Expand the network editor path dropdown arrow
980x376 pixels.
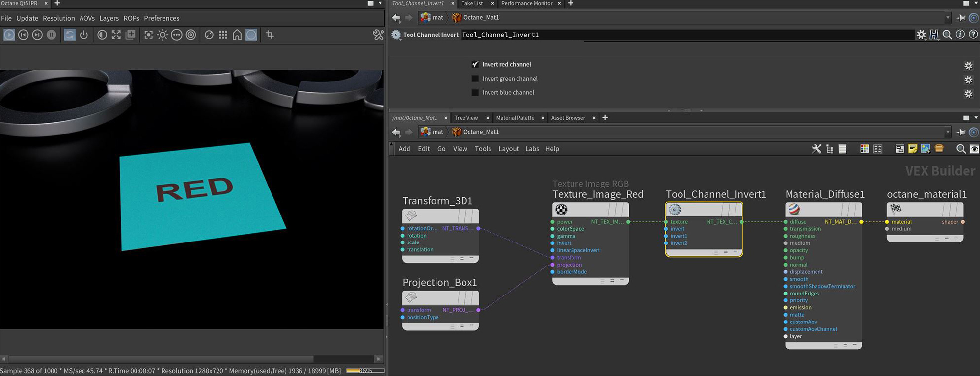(x=948, y=132)
